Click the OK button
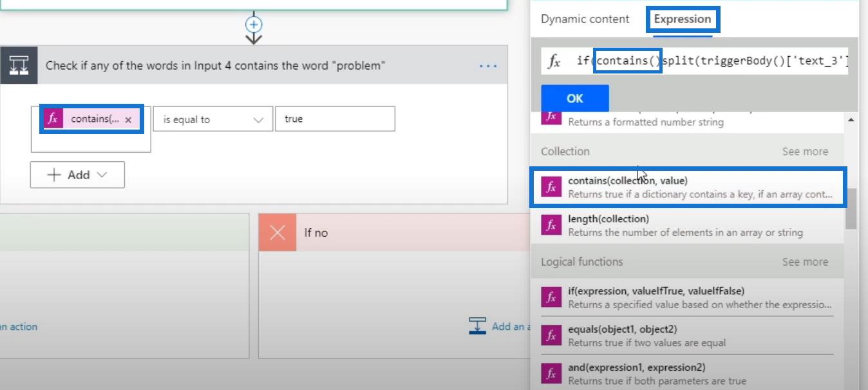Viewport: 868px width, 390px height. pyautogui.click(x=575, y=99)
